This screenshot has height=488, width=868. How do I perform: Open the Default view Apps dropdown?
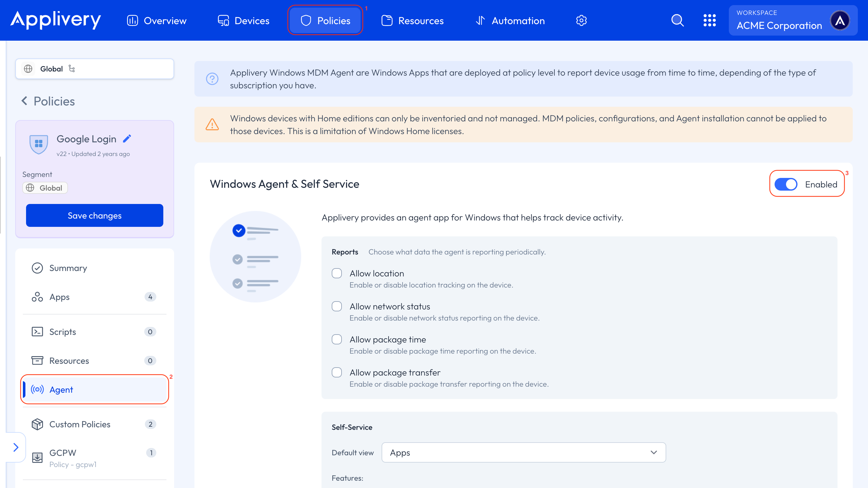523,452
